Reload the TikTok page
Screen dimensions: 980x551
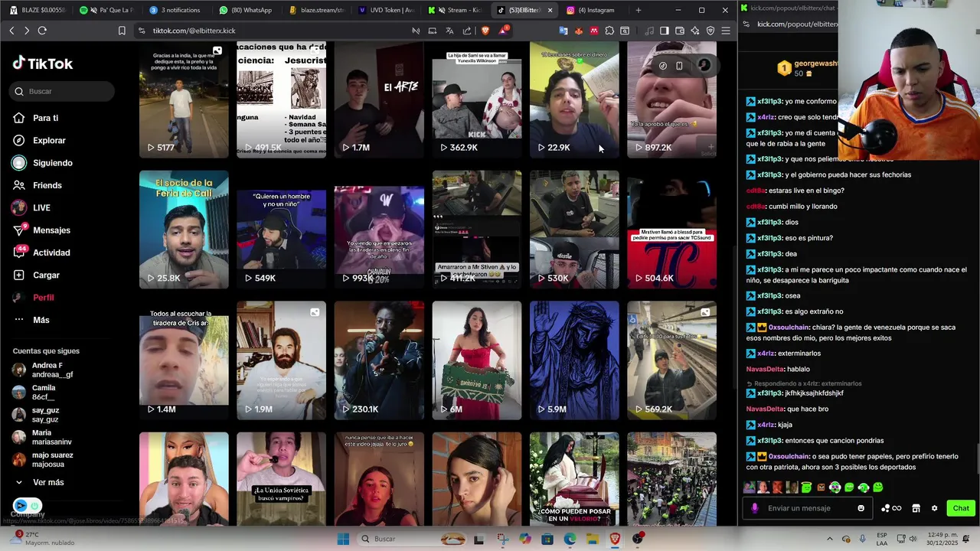click(x=42, y=31)
